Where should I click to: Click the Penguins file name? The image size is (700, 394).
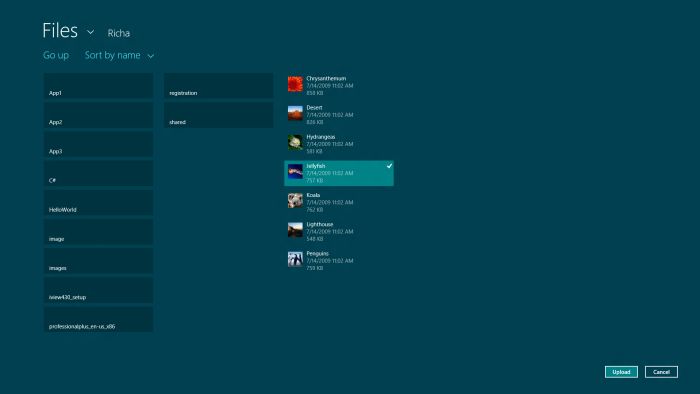317,253
